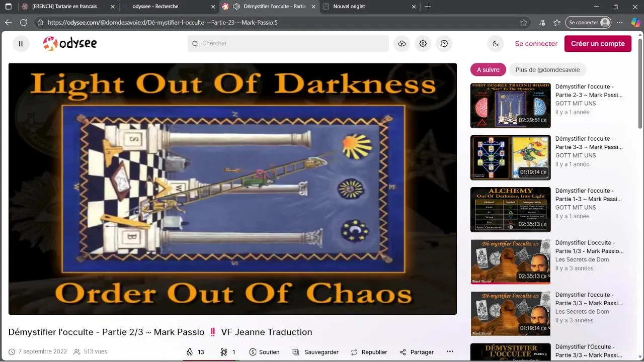
Task: Click the Republier button
Action: pyautogui.click(x=369, y=352)
